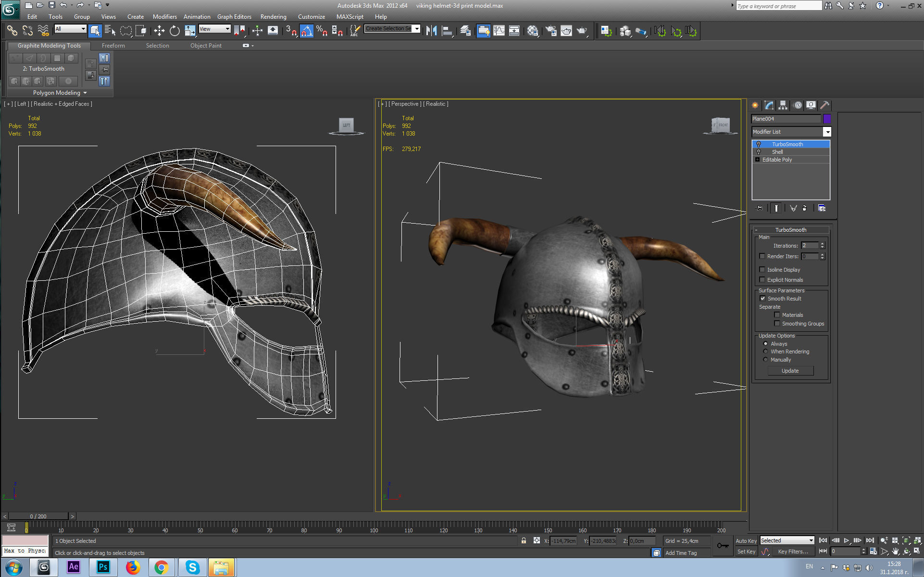Increase the Iterations spinner

coord(823,244)
